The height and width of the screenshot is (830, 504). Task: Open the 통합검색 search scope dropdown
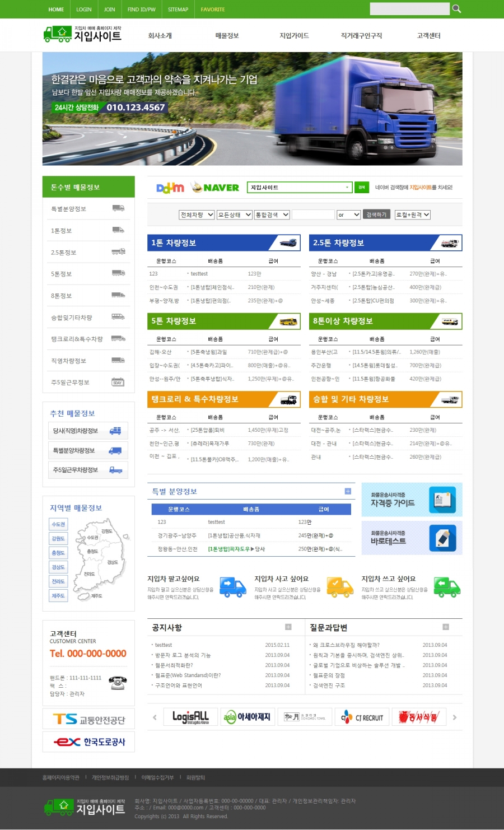point(272,215)
